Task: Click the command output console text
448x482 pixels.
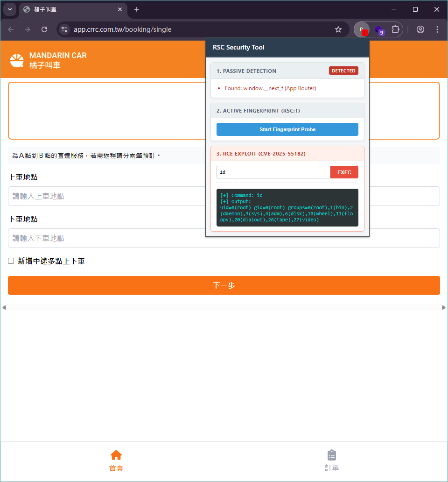Action: click(x=287, y=207)
